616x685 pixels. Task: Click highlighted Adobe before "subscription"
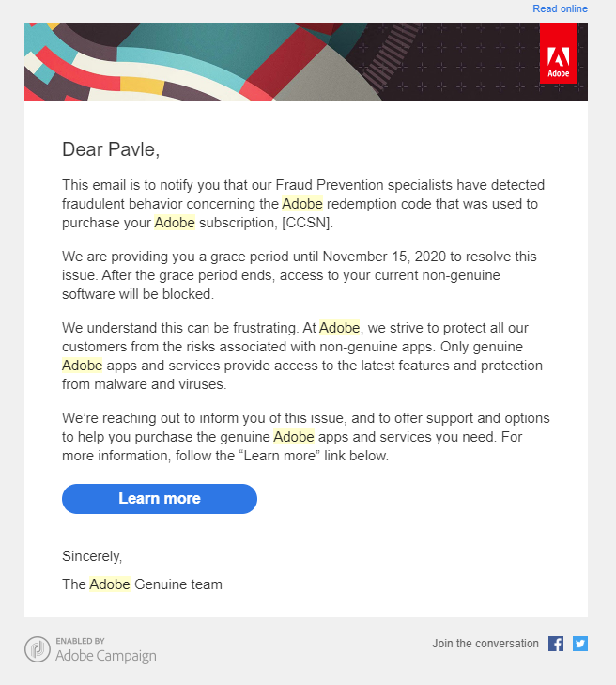(x=175, y=223)
